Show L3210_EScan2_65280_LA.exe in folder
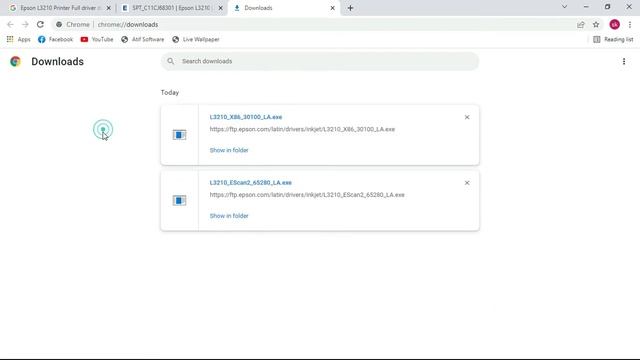This screenshot has width=640, height=360. pyautogui.click(x=229, y=216)
